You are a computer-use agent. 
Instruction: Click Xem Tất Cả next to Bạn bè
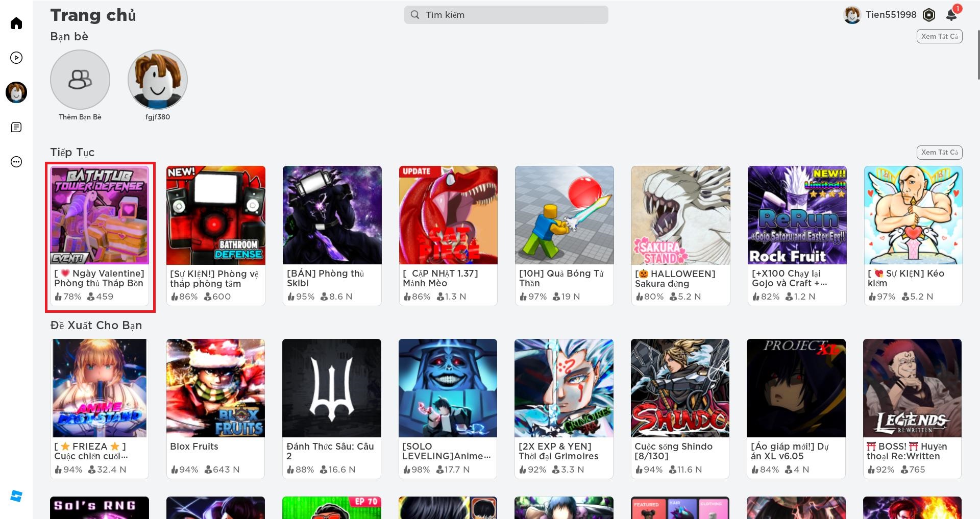point(940,36)
